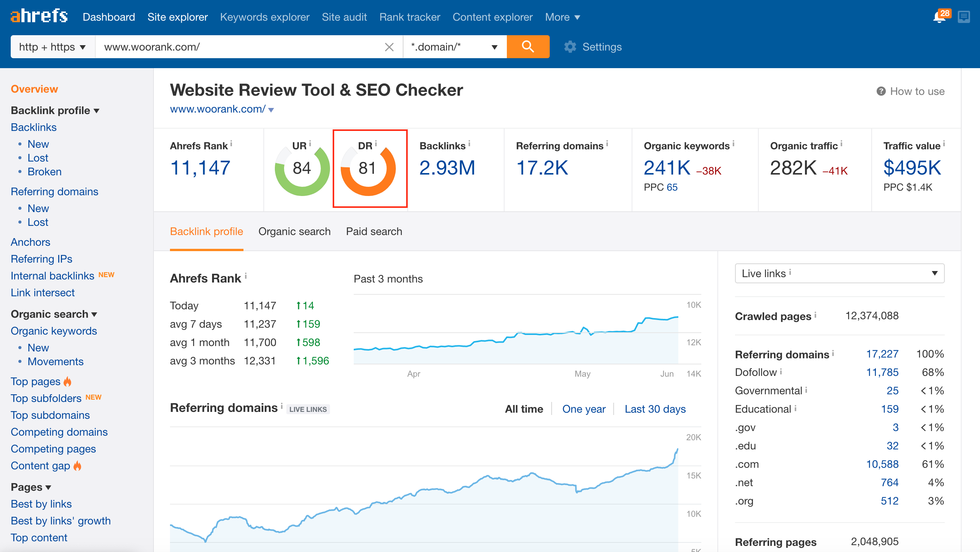This screenshot has height=552, width=980.
Task: Open the http + https protocol dropdown
Action: point(52,47)
